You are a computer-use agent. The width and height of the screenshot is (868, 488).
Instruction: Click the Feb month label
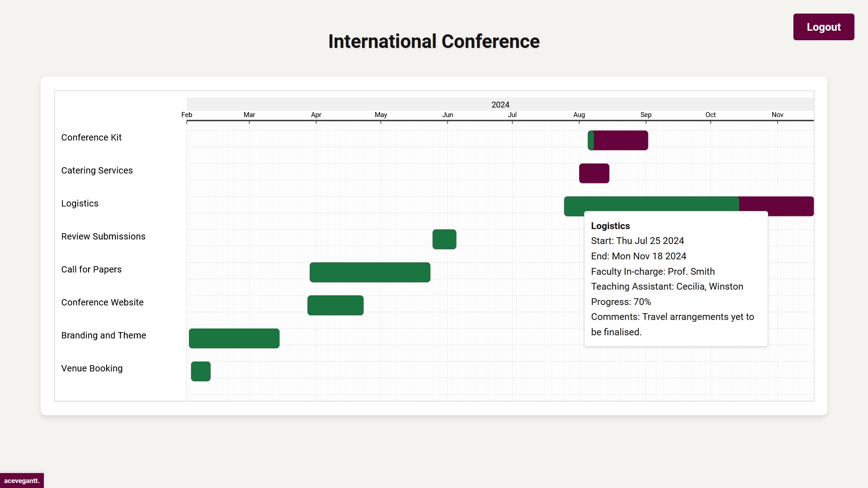coord(187,115)
